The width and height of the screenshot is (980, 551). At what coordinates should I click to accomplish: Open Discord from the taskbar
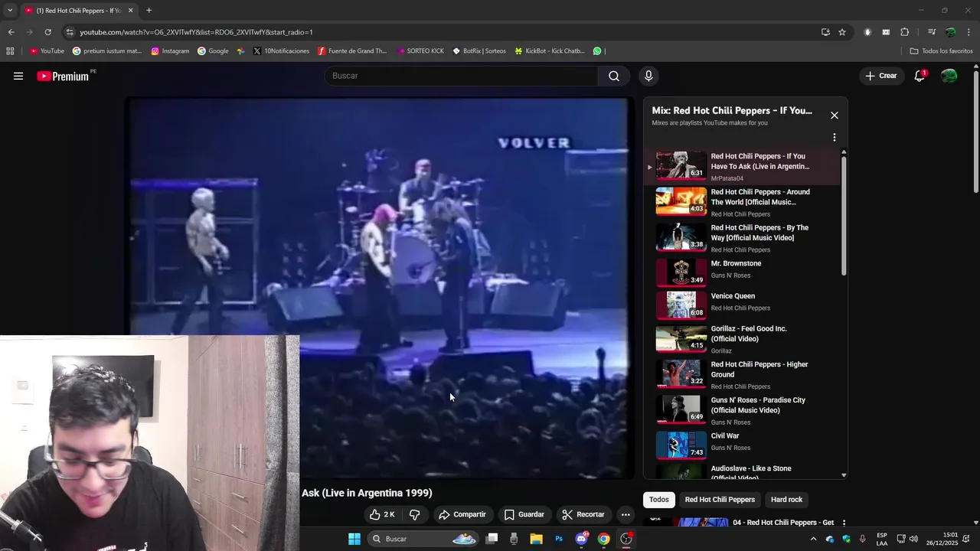click(581, 539)
